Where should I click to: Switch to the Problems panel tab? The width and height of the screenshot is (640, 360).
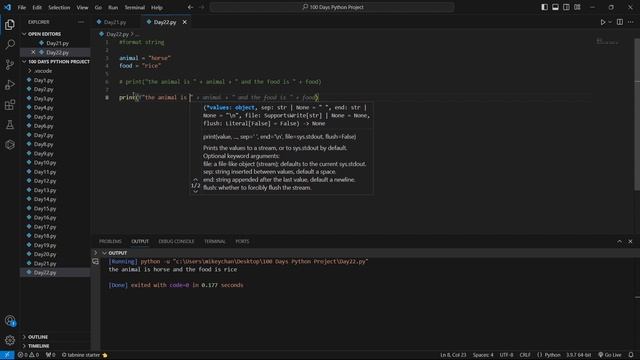tap(110, 241)
